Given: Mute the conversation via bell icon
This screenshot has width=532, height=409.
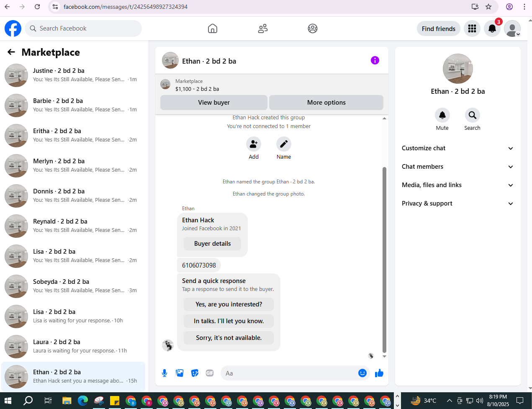Looking at the screenshot, I should [x=442, y=115].
